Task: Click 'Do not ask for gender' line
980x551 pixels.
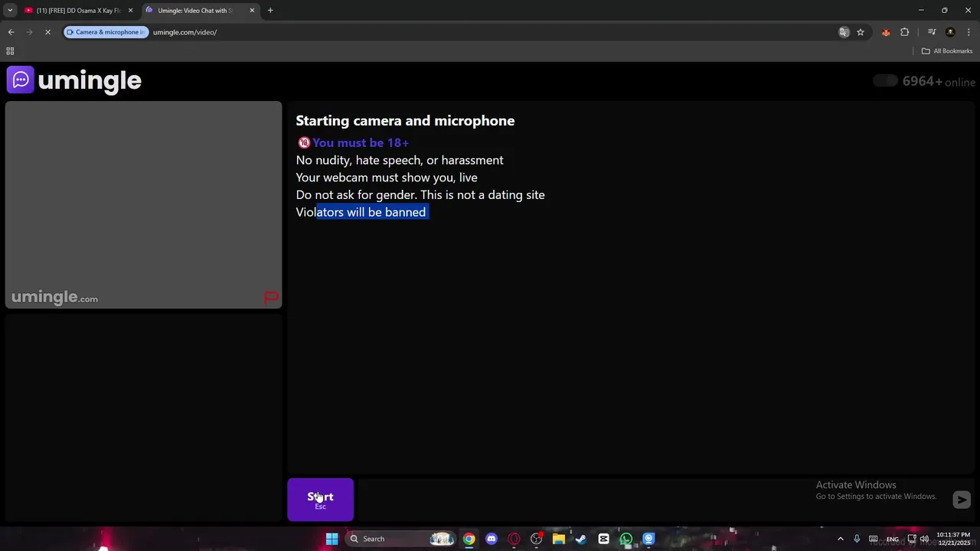Action: click(420, 195)
